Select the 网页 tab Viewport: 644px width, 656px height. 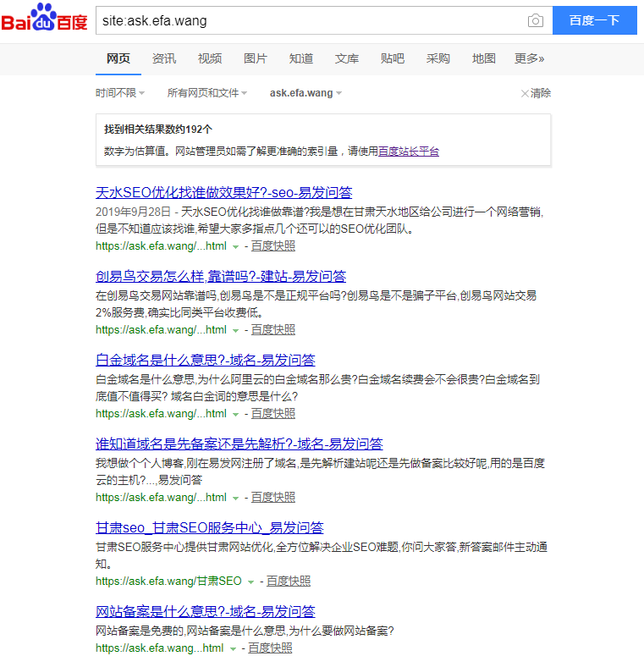tap(118, 58)
